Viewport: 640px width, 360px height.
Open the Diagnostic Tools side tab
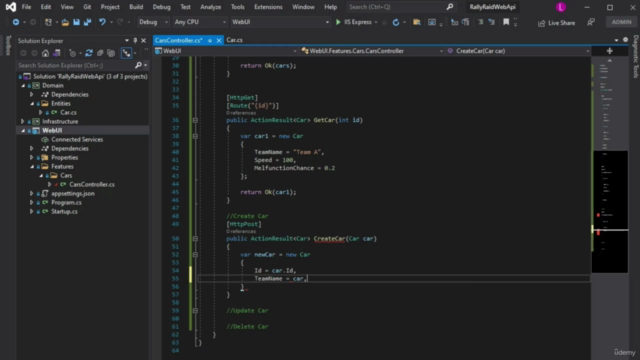[636, 56]
